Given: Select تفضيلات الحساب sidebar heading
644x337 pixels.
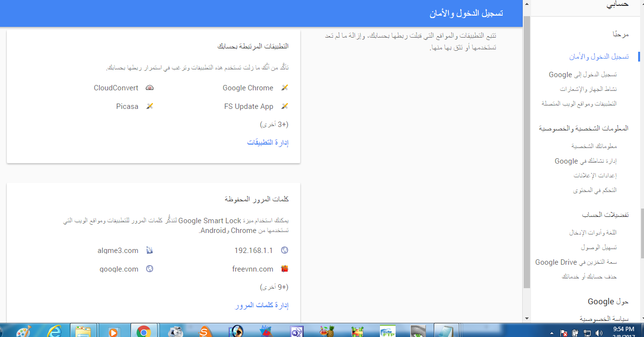Looking at the screenshot, I should pyautogui.click(x=605, y=215).
